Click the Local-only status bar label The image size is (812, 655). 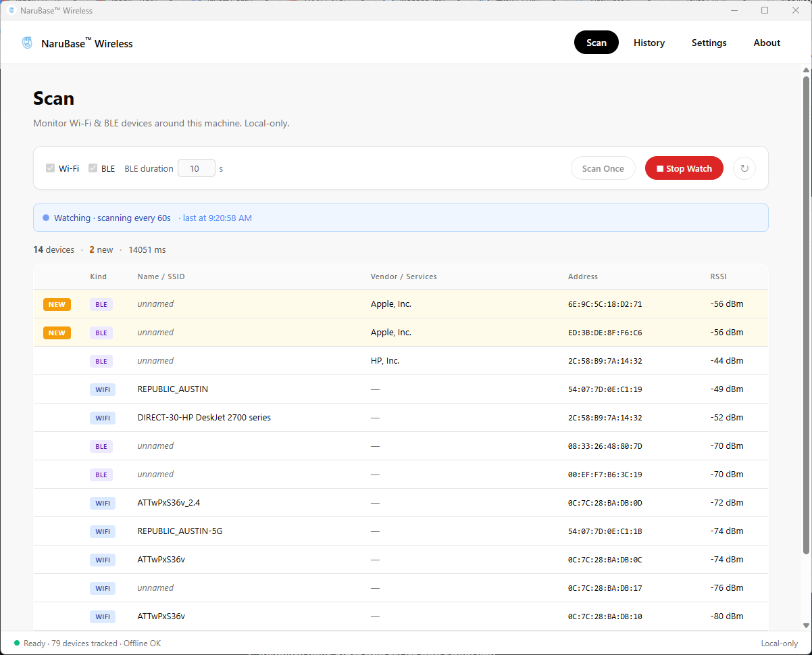coord(779,644)
